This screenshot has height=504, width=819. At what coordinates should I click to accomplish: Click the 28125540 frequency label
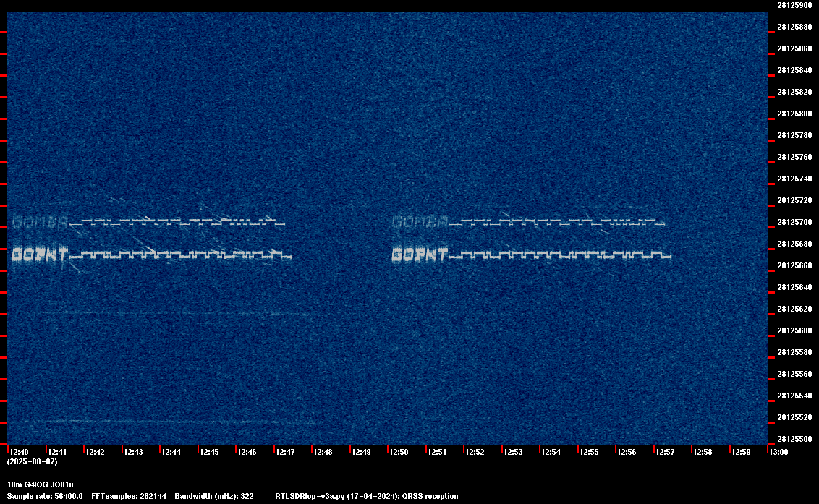[795, 396]
